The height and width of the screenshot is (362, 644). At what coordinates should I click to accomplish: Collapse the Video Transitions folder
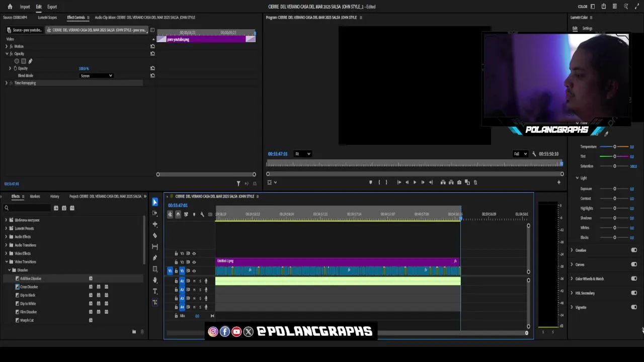coord(6,262)
